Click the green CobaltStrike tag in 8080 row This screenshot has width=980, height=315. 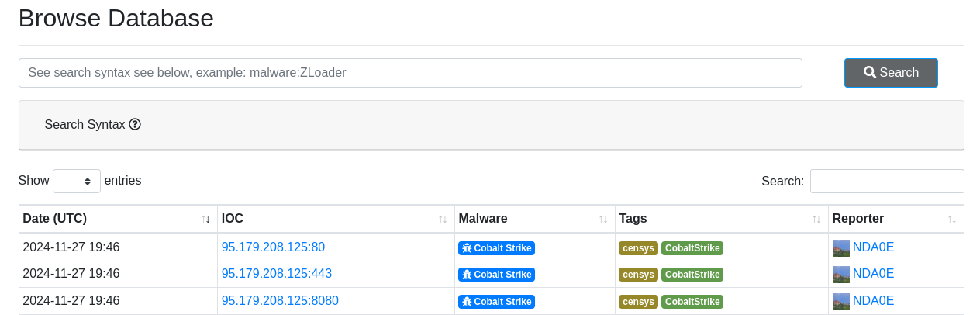(692, 301)
